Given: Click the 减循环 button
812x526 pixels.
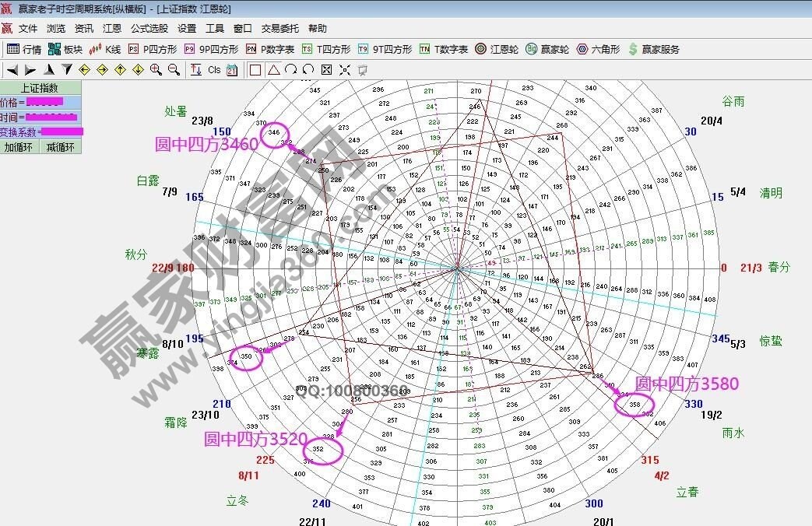Looking at the screenshot, I should (x=60, y=146).
